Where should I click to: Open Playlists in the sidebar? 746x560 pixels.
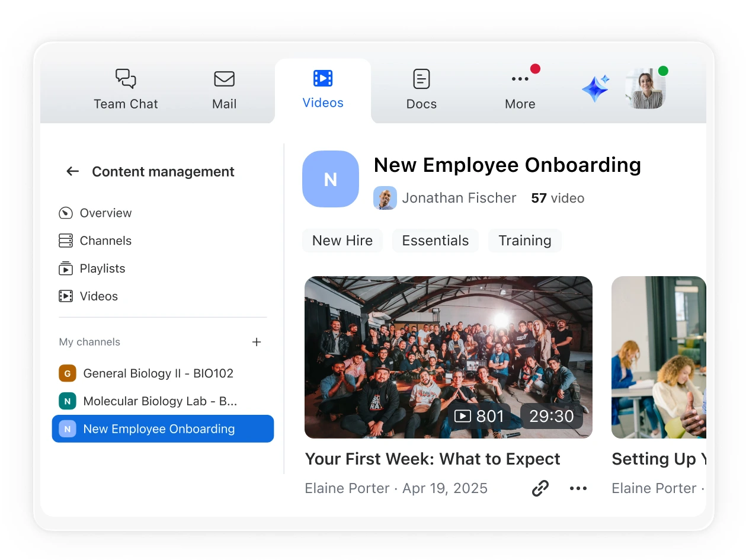click(x=102, y=268)
